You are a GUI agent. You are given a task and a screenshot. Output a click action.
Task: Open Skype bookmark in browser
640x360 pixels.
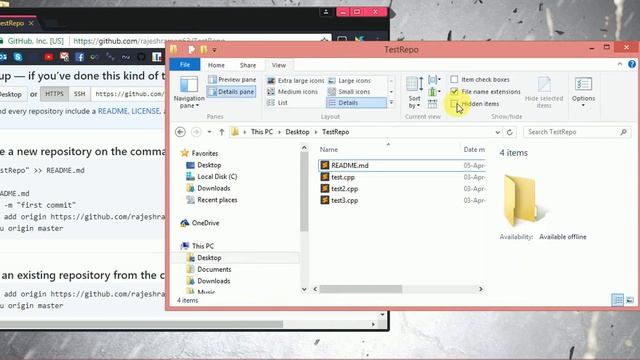(x=18, y=57)
